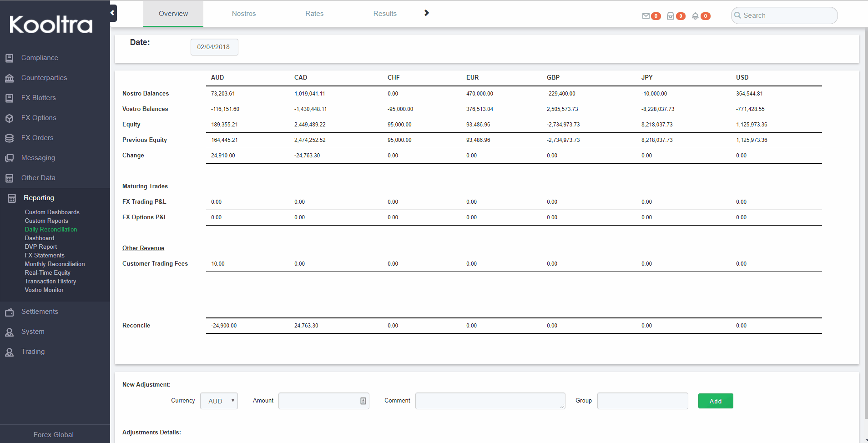Click the Compliance sidebar icon
Screen dimensions: 868x443
pyautogui.click(x=9, y=58)
